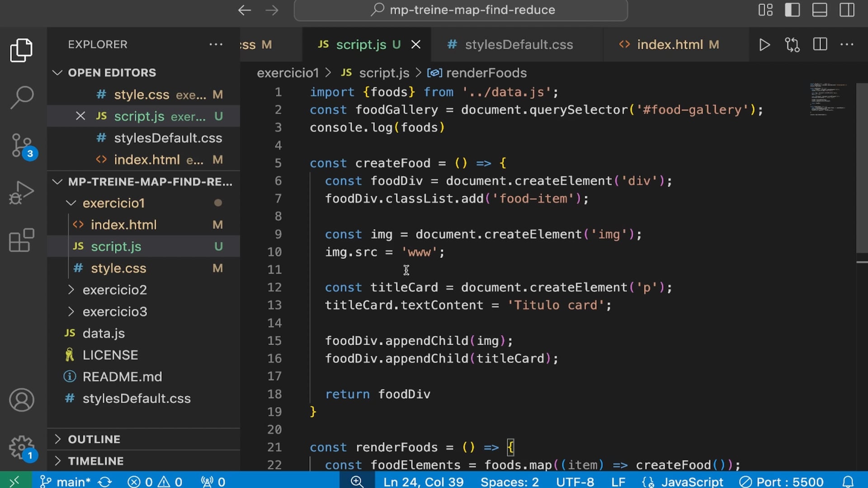
Task: Switch to the stylesDefault.css tab
Action: coord(518,45)
